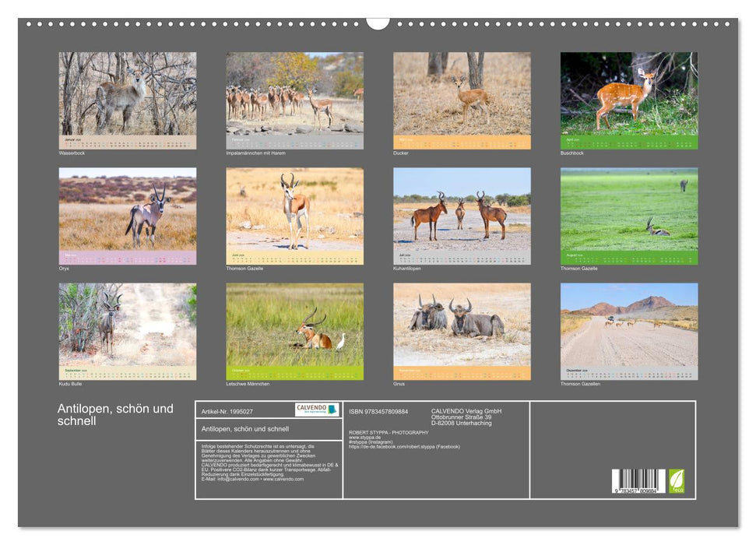Click the ISBN 9783457809884 text
Viewport: 756px width, 545px height.
[x=378, y=411]
